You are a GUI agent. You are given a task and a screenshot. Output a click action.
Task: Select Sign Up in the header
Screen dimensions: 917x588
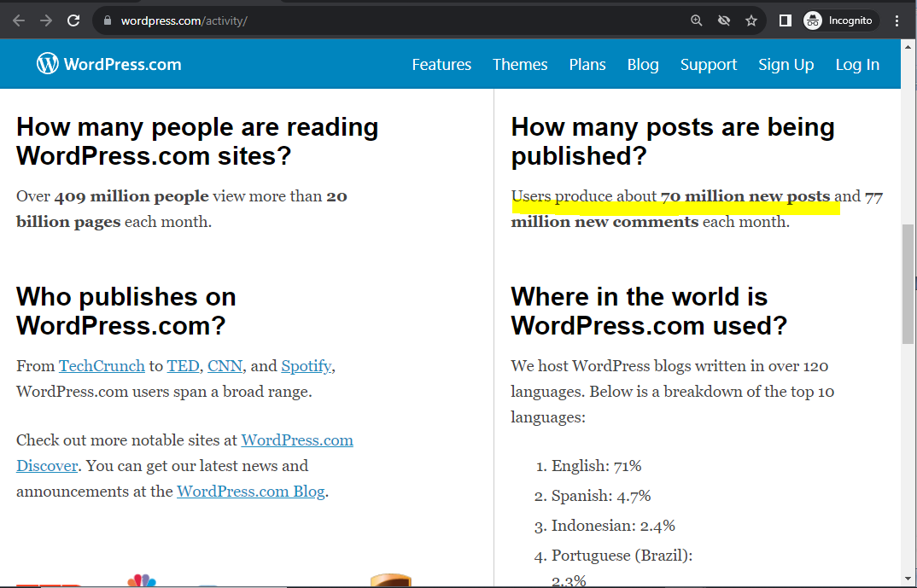tap(786, 64)
